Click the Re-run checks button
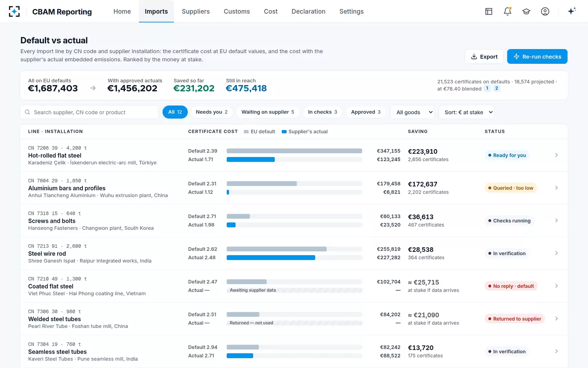This screenshot has height=368, width=588. [537, 56]
